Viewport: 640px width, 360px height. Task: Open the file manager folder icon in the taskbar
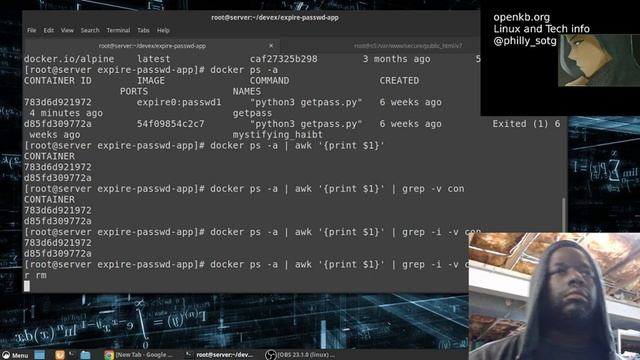click(85, 355)
